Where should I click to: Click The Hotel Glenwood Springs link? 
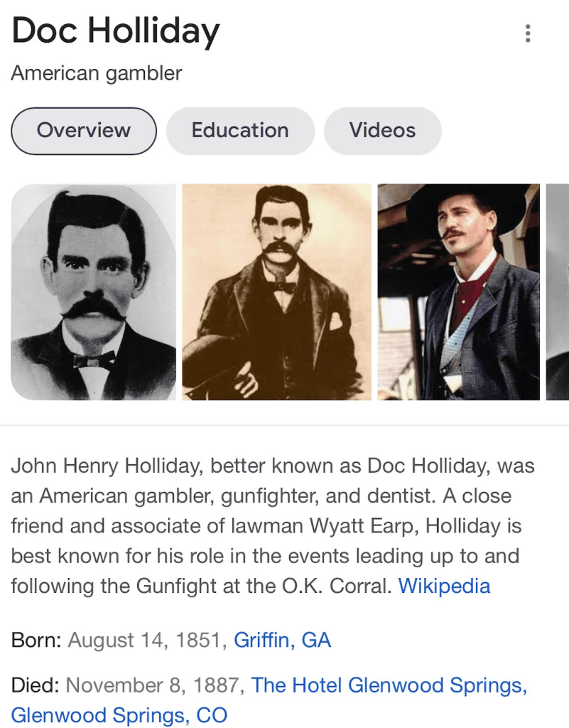389,686
